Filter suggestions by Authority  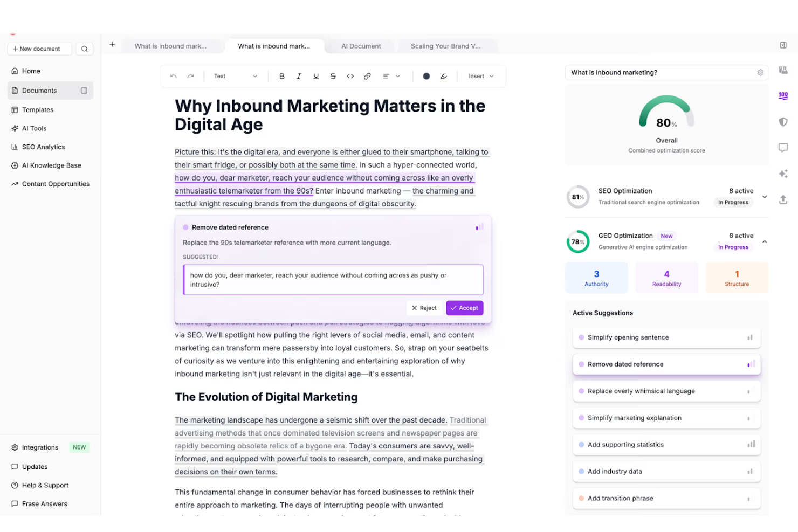(x=596, y=278)
